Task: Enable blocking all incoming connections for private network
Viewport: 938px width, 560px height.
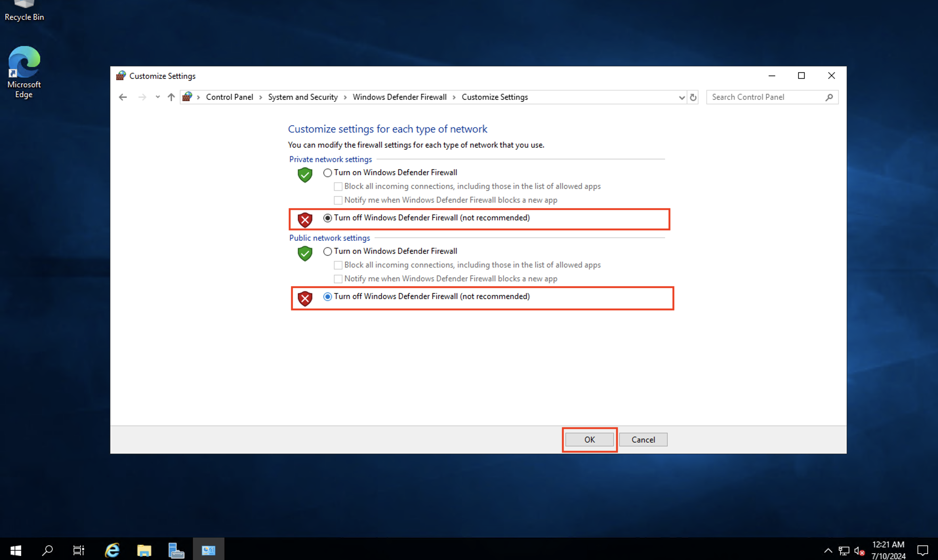Action: 337,186
